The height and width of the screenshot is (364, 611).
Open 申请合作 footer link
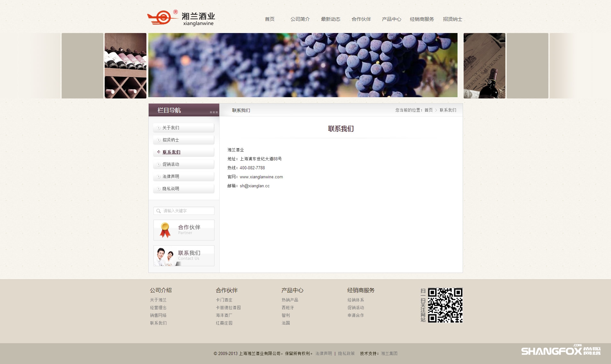tap(356, 315)
